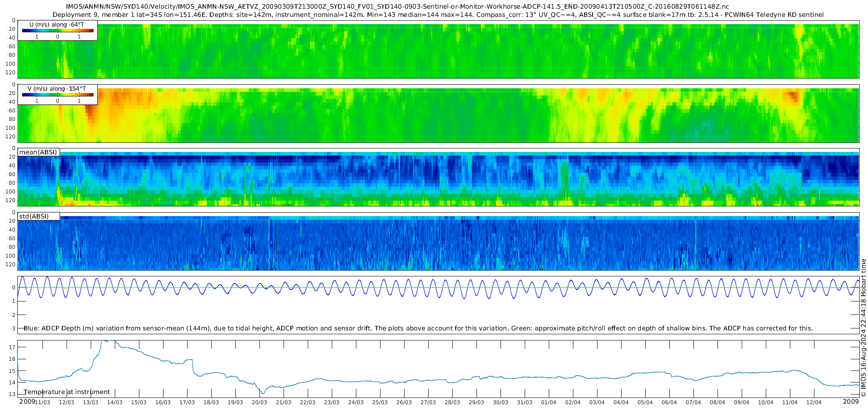The height and width of the screenshot is (410, 868).
Task: Click the 14/03 date tick label
Action: click(x=114, y=402)
